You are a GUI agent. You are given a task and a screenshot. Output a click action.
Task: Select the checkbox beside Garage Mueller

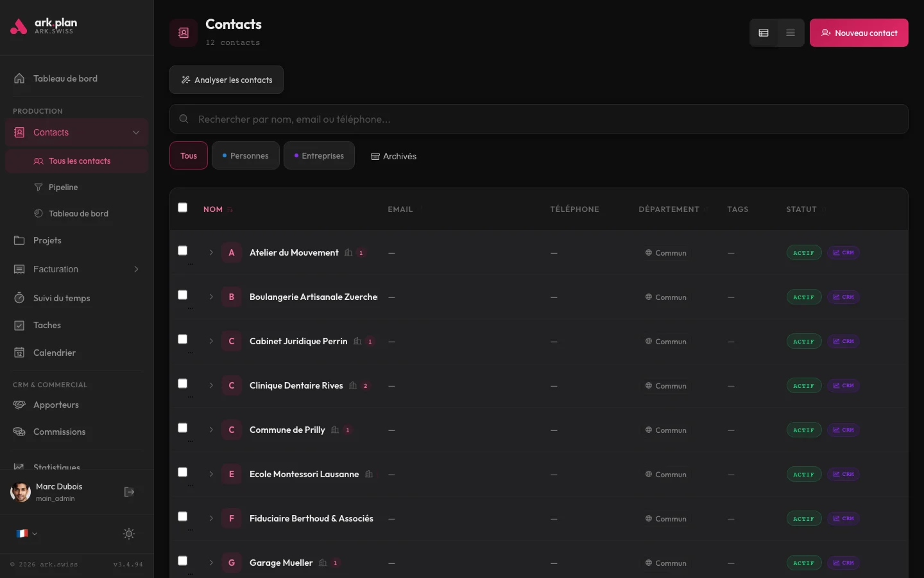182,561
